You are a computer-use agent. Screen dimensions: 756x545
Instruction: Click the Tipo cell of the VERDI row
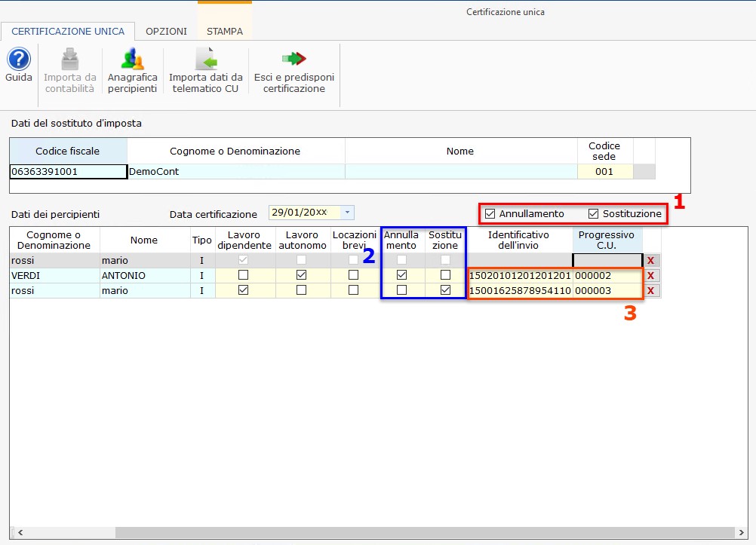click(202, 276)
